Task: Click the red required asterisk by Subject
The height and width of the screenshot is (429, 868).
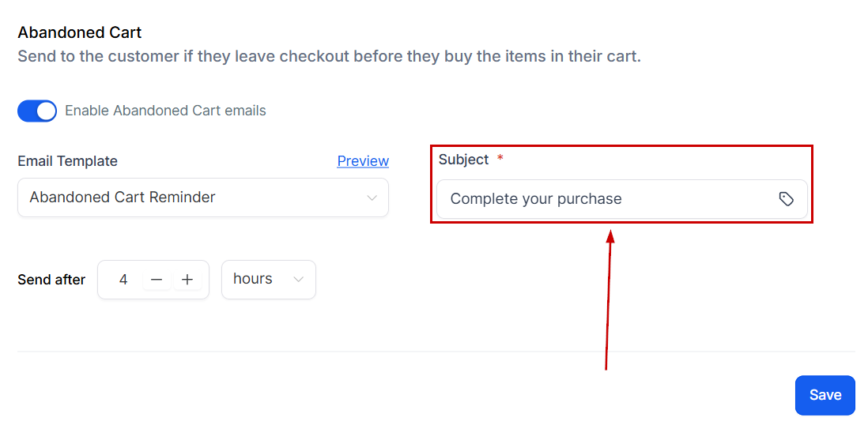Action: click(x=500, y=160)
